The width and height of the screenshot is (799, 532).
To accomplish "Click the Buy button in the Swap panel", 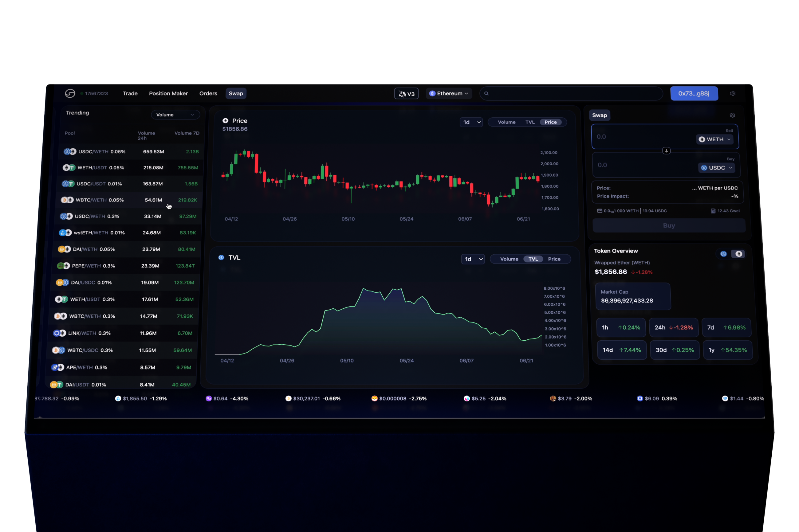I will coord(668,225).
